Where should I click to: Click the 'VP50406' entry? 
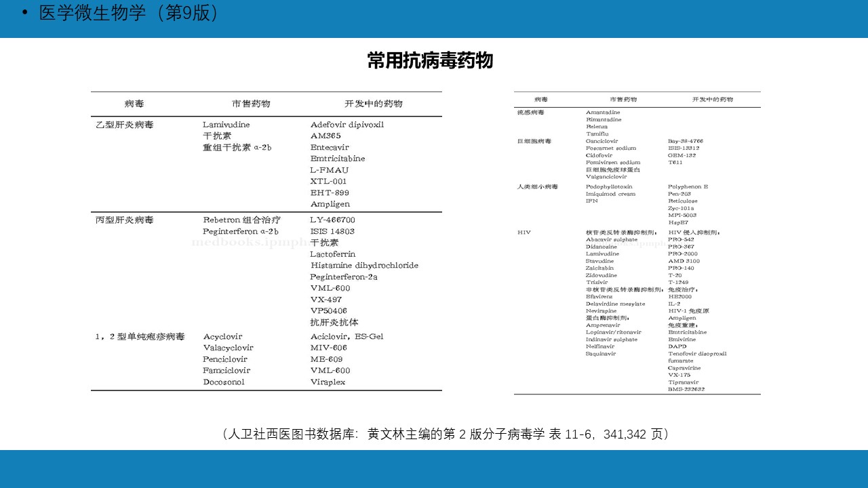(328, 310)
